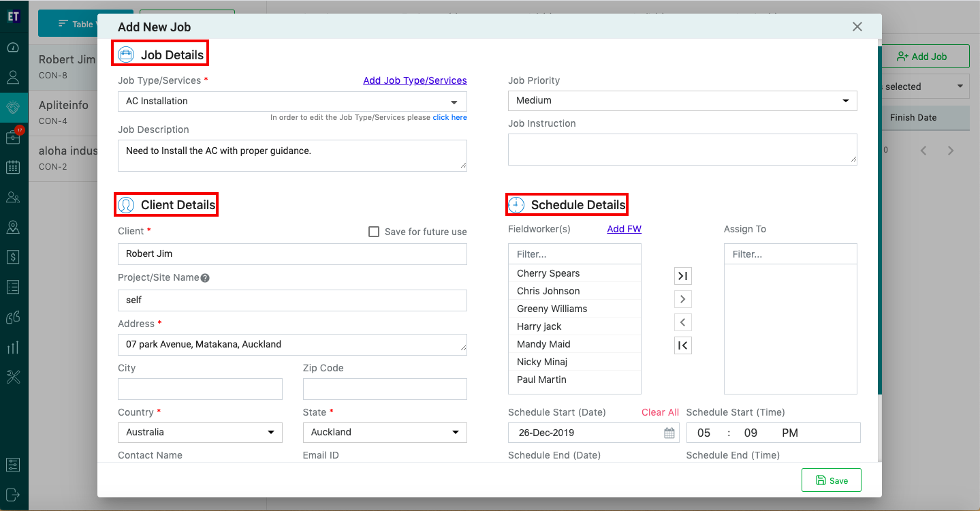Click the Add Job Type/Services link
Image resolution: width=980 pixels, height=511 pixels.
(x=415, y=80)
